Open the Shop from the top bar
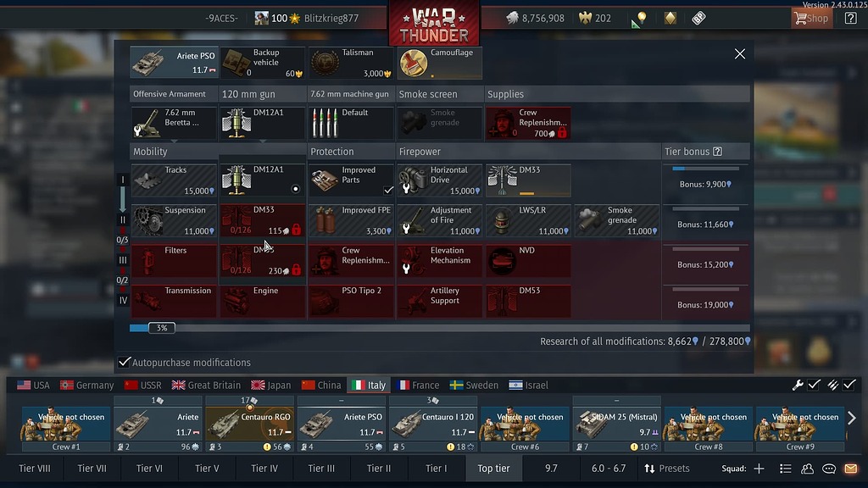Screen dimensions: 868x488 tap(811, 17)
